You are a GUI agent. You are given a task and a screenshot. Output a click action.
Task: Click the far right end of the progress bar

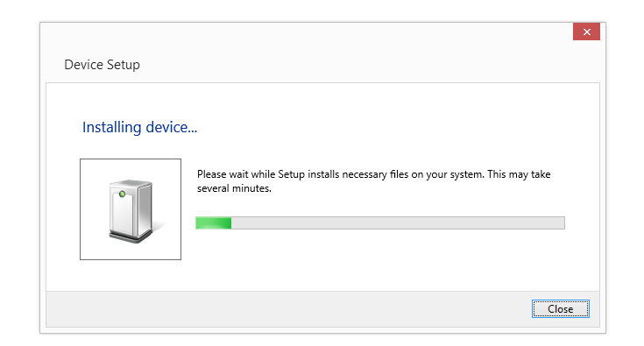coord(562,222)
